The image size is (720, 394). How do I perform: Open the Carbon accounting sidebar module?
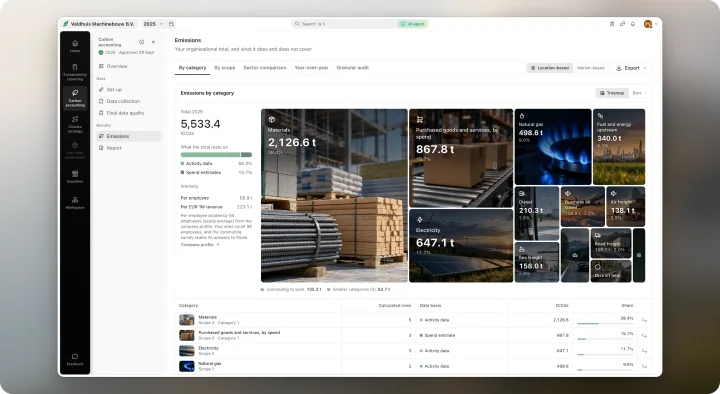tap(75, 98)
